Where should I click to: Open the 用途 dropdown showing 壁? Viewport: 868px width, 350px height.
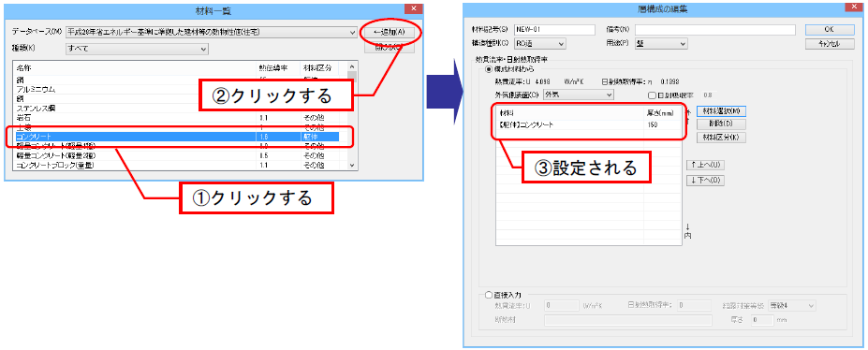click(x=661, y=43)
